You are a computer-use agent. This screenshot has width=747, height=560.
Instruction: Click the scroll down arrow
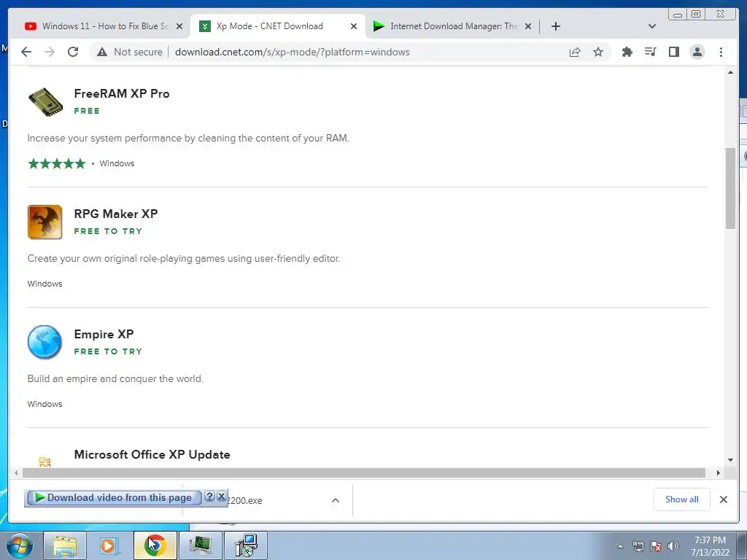tap(730, 460)
